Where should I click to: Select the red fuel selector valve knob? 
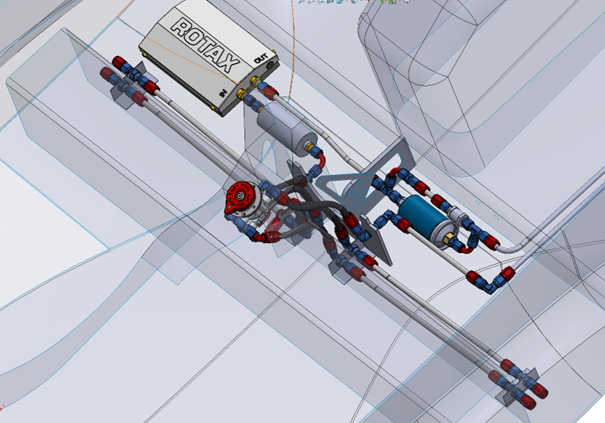(240, 197)
